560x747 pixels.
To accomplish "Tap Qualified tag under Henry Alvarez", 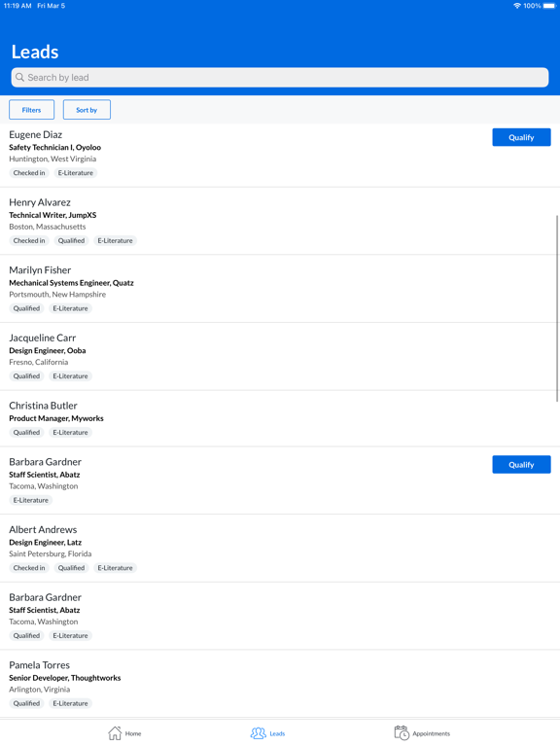I will pos(71,240).
